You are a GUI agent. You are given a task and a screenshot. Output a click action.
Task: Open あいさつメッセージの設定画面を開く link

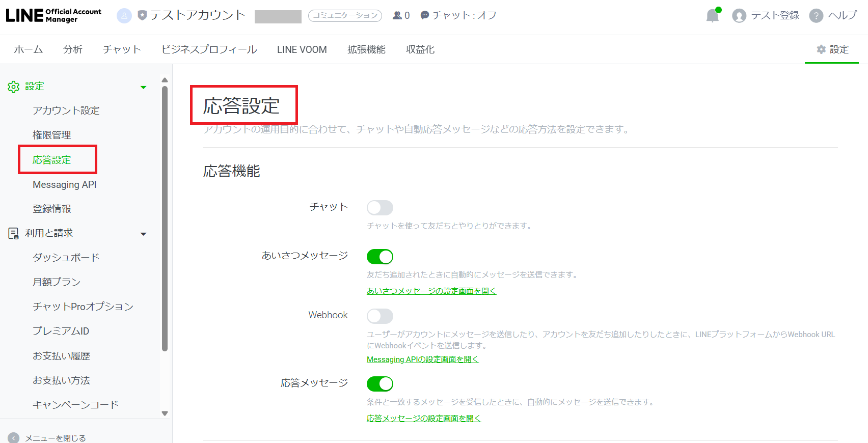[431, 291]
